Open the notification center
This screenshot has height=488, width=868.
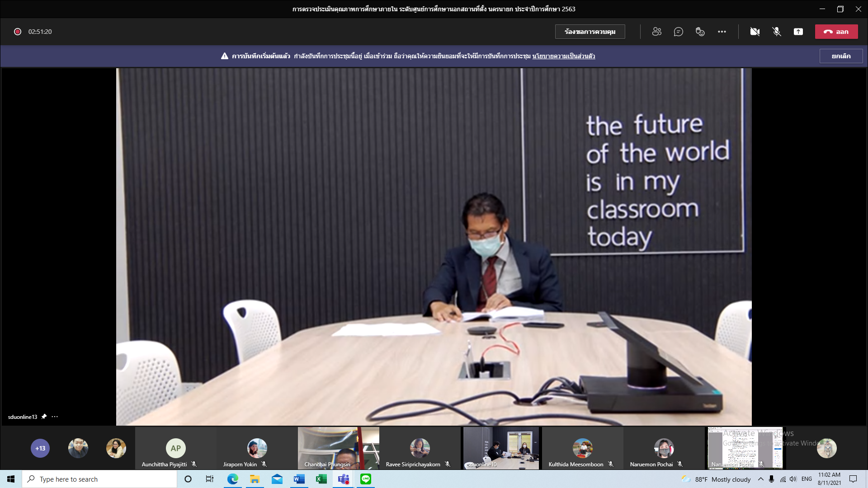[853, 479]
